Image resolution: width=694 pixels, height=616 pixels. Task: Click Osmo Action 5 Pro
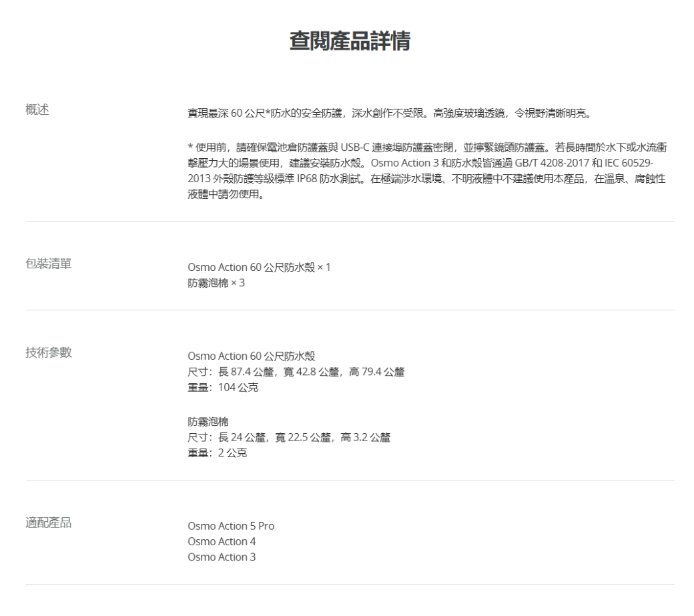(x=231, y=526)
